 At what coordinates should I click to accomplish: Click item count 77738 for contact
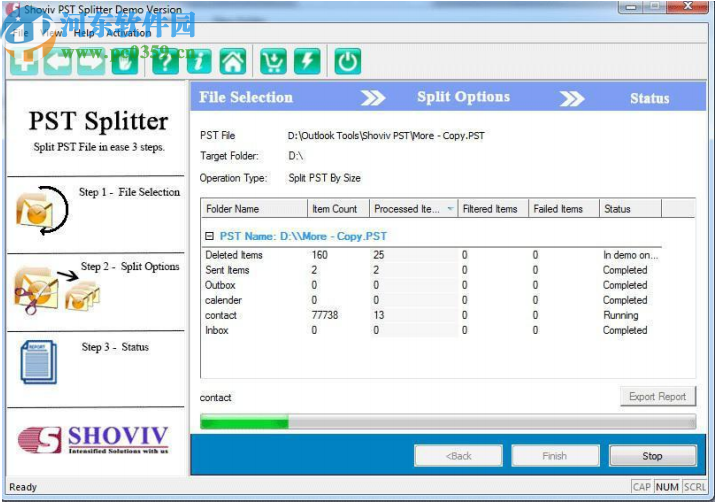[325, 315]
